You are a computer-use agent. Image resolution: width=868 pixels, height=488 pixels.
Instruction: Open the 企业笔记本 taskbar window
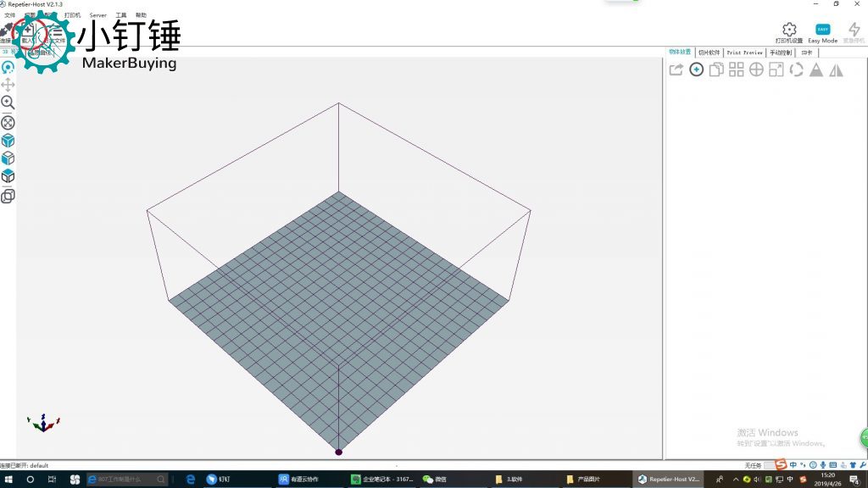coord(382,480)
